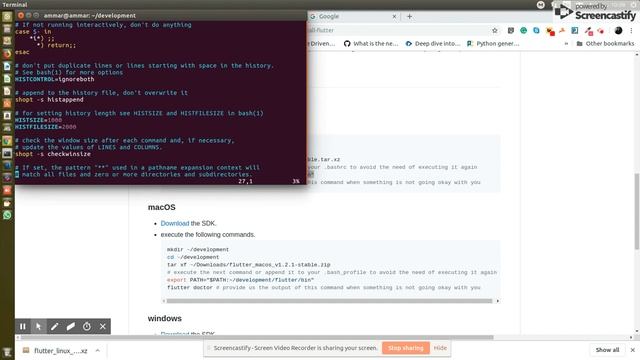This screenshot has height=360, width=640.
Task: Expand the flutter_linux download options chevron
Action: (98, 351)
